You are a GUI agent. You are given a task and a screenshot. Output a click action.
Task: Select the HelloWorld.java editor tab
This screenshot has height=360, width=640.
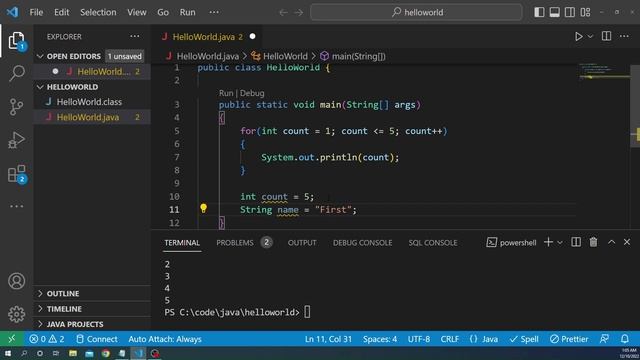coord(207,37)
